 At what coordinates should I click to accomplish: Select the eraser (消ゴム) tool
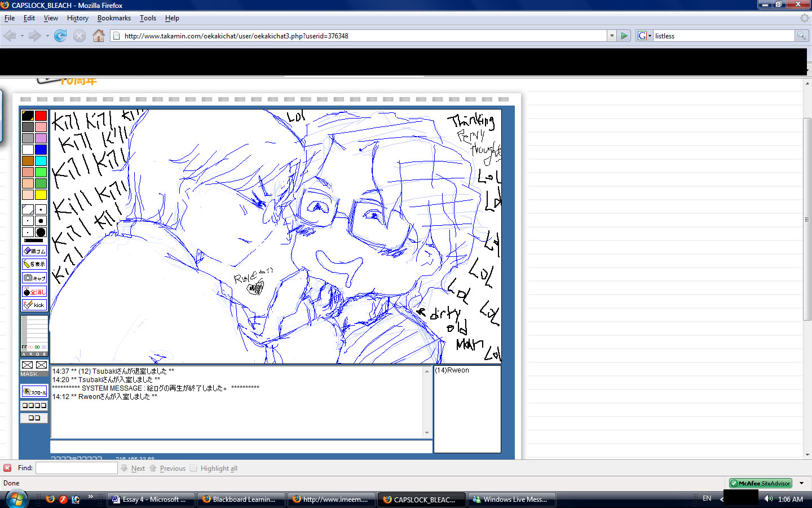(x=34, y=251)
